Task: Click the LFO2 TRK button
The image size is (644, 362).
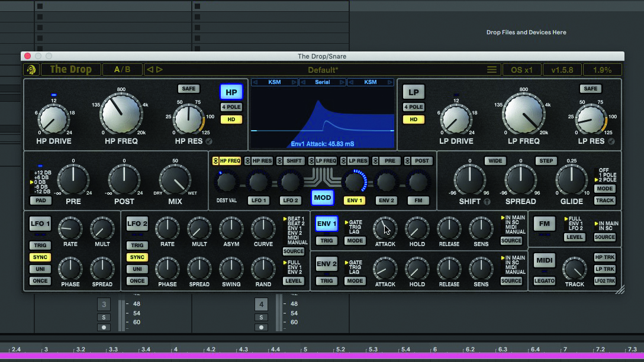Action: 604,281
